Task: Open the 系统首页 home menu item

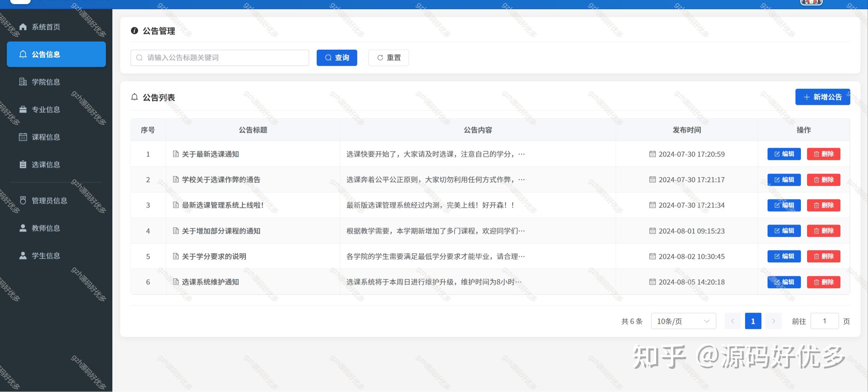Action: click(56, 27)
